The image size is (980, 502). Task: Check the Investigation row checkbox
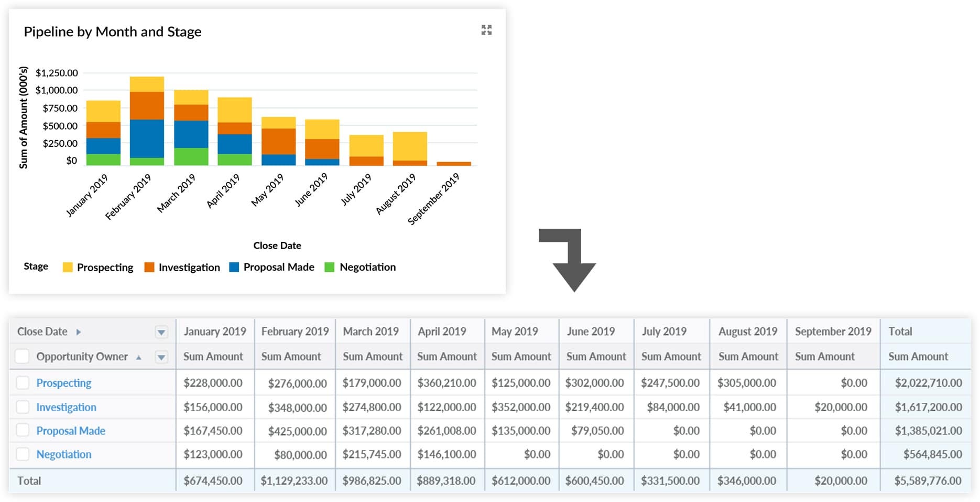click(x=21, y=407)
